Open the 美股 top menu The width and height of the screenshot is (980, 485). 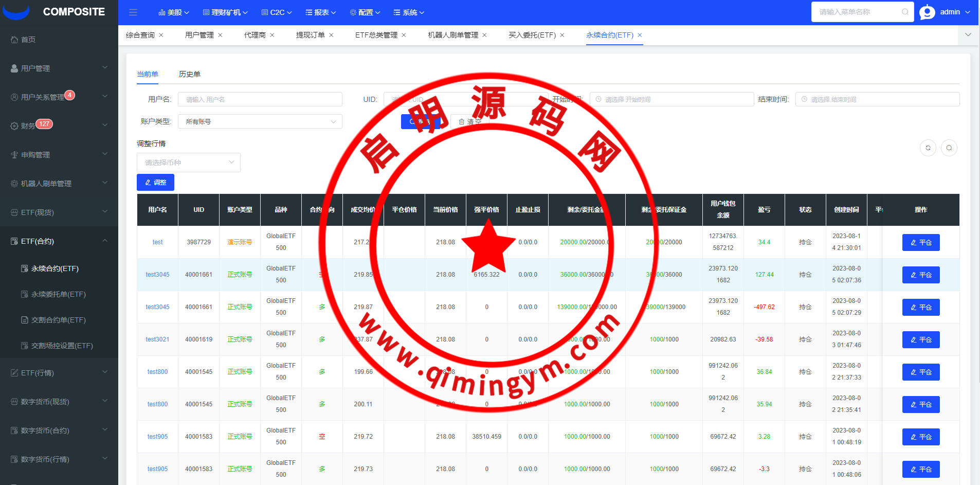click(174, 12)
